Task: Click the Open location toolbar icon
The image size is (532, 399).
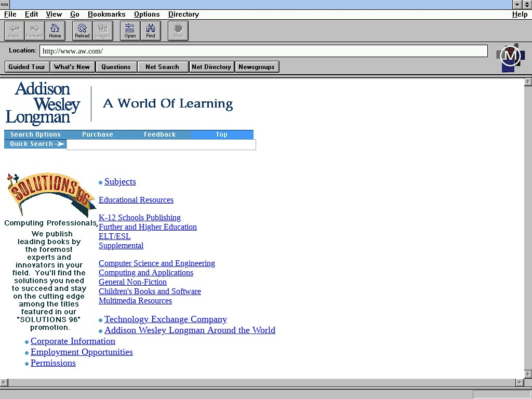Action: 130,31
